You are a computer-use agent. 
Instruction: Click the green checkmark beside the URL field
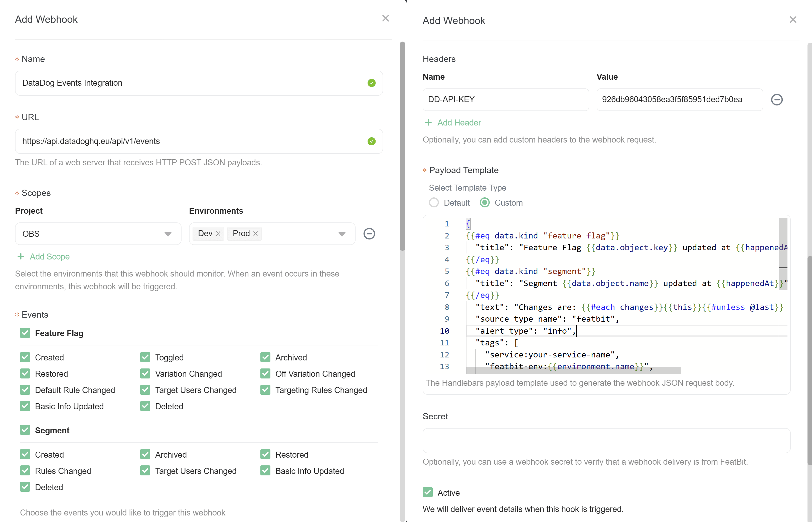371,141
